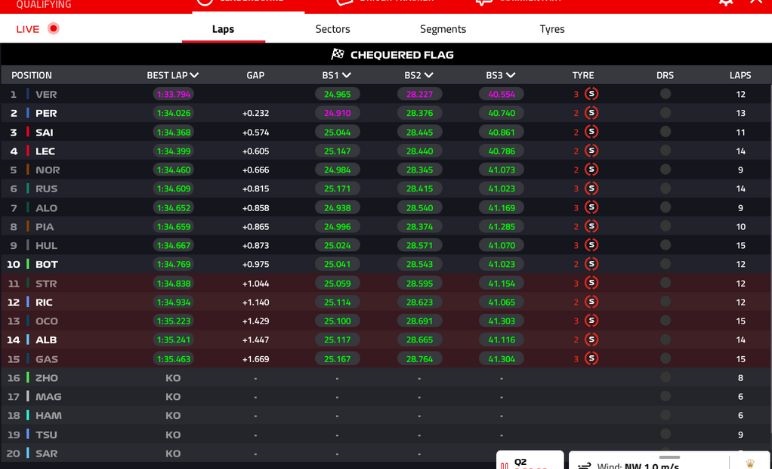Image resolution: width=772 pixels, height=469 pixels.
Task: Click the soft tyre icon in Leclerc's row
Action: 591,151
